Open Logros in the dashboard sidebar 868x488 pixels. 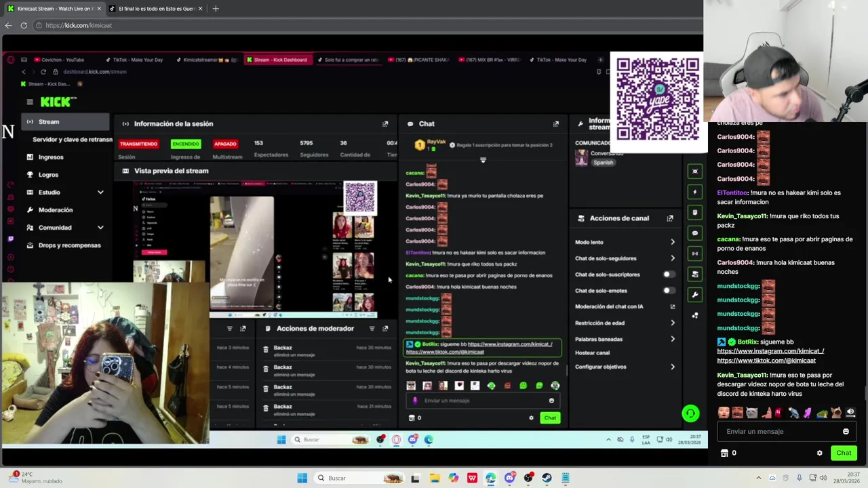48,175
